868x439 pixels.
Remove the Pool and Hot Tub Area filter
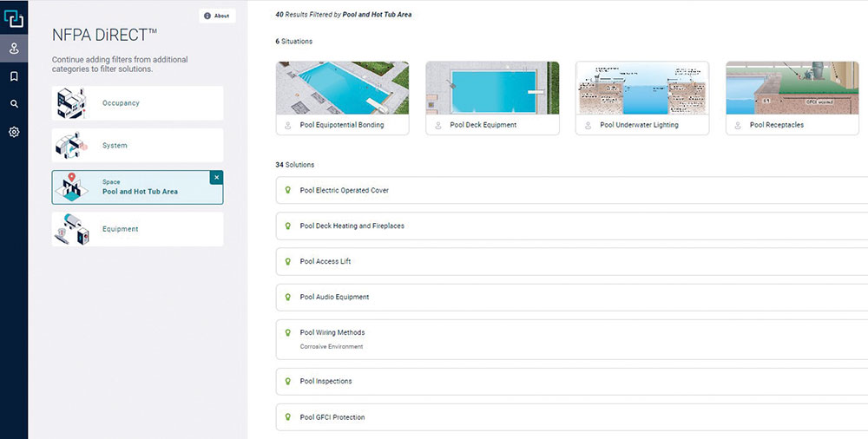[x=217, y=177]
